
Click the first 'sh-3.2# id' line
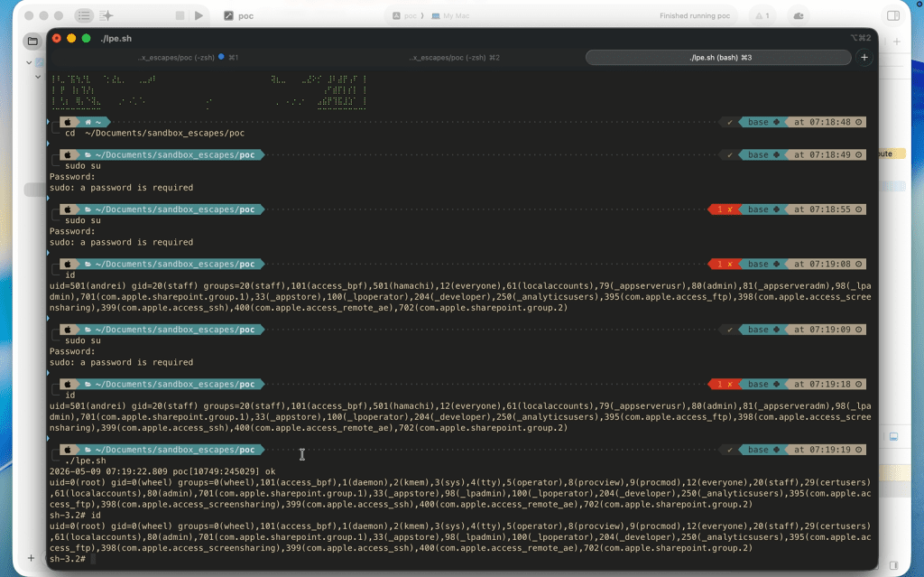pos(76,515)
